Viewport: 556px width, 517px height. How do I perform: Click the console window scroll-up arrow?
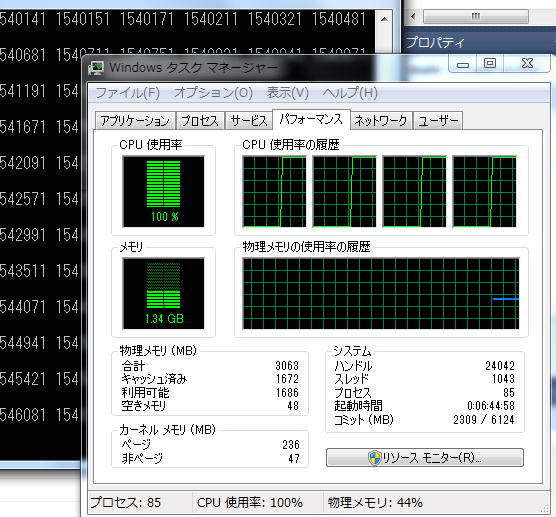(x=384, y=19)
